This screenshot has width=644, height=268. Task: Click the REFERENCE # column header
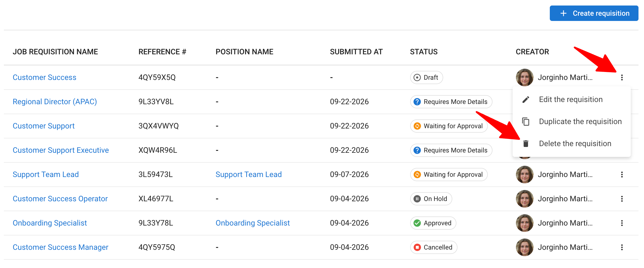(x=162, y=52)
